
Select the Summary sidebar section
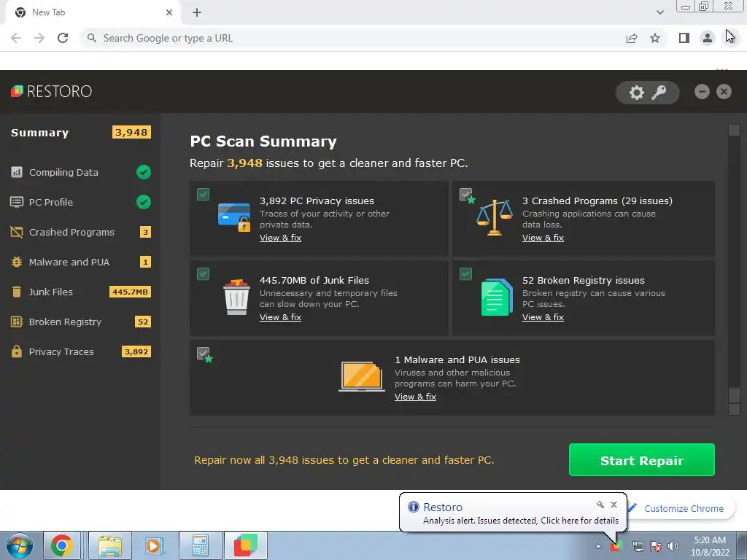point(80,133)
